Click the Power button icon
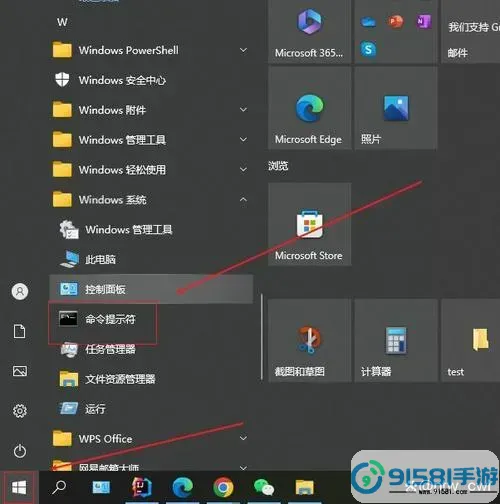500x504 pixels. coord(20,451)
